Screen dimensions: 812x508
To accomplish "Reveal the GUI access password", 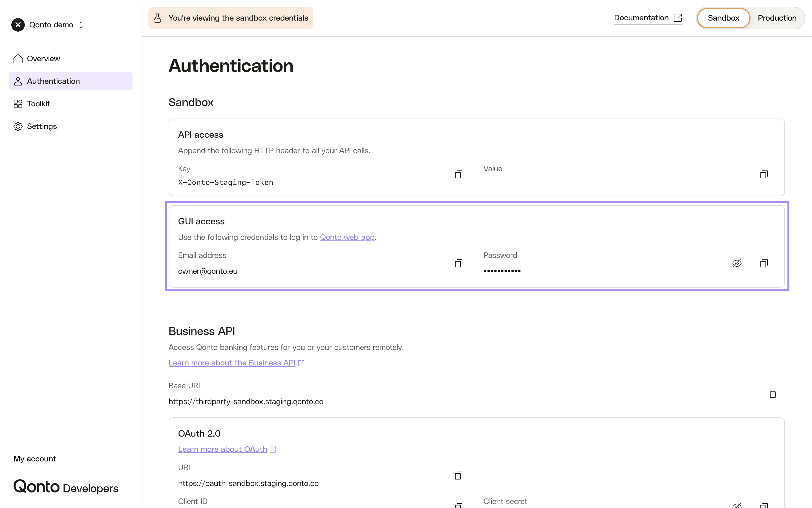I will (x=737, y=263).
